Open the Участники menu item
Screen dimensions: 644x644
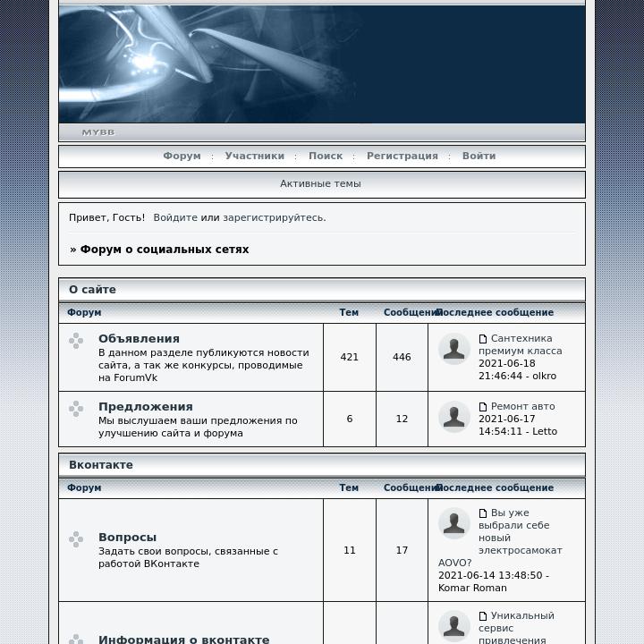[254, 156]
